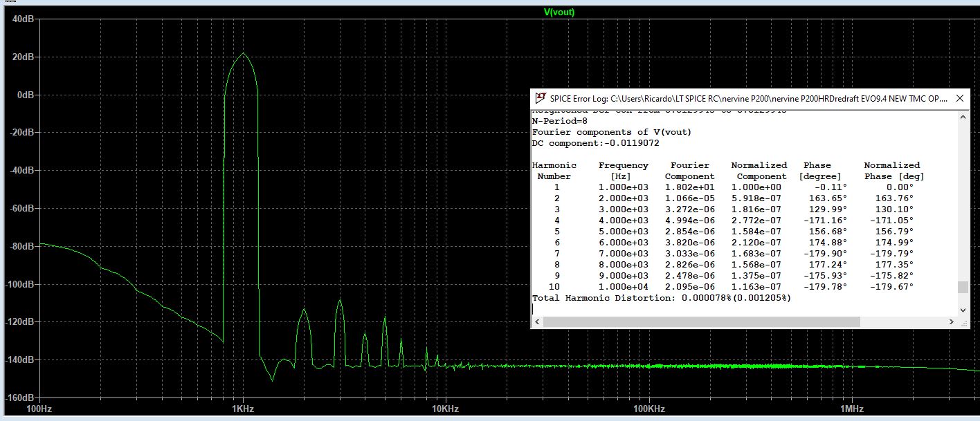Click the V(vout) trace label

559,12
